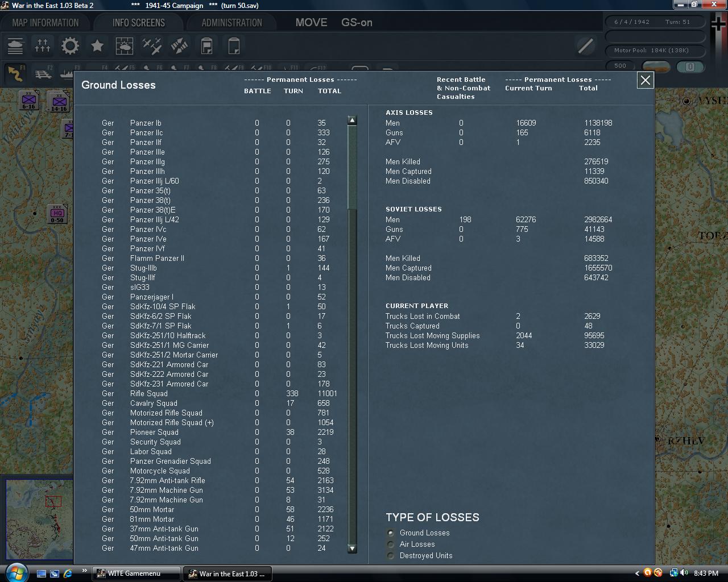Click the 6-16 infantry unit counter on map
Screen dimensions: 728x582
coord(28,100)
